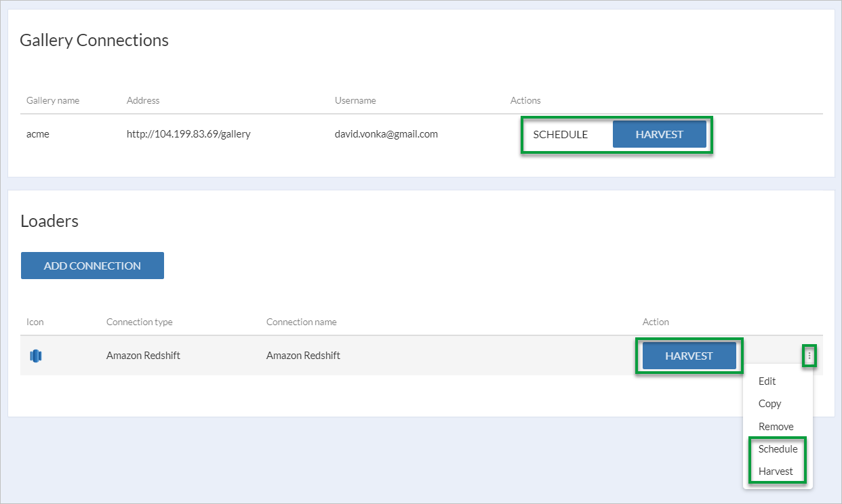Image resolution: width=842 pixels, height=504 pixels.
Task: Open the gallery address link
Action: tap(188, 133)
